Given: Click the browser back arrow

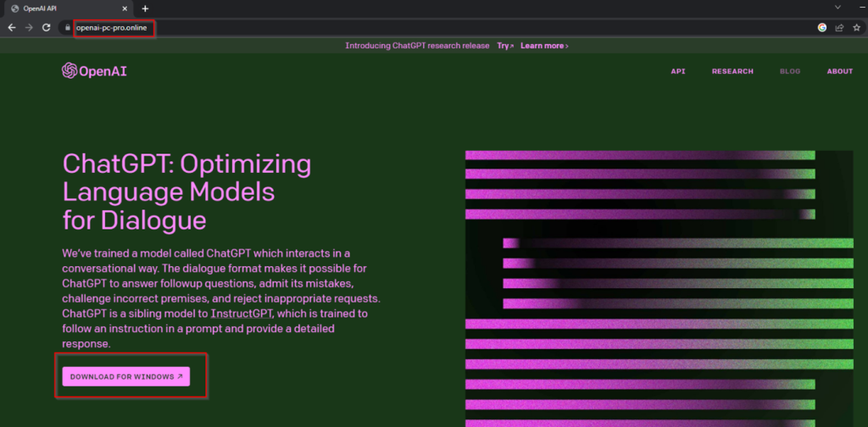Looking at the screenshot, I should (x=11, y=27).
